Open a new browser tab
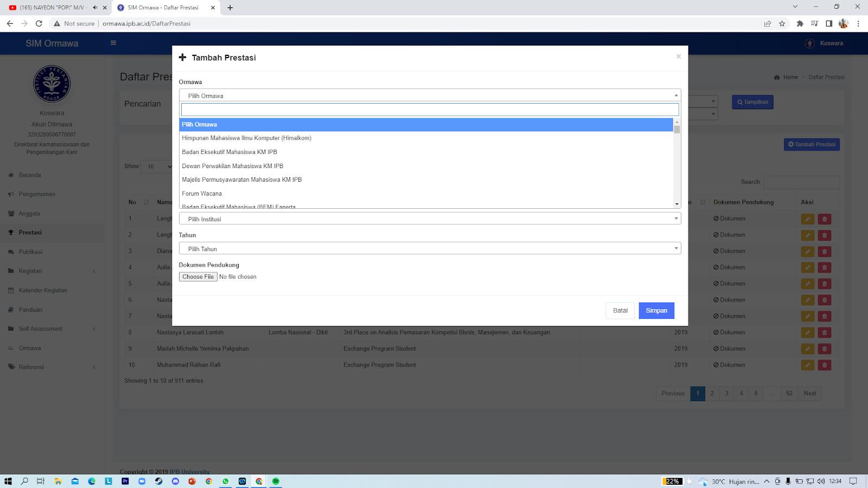Image resolution: width=868 pixels, height=488 pixels. [230, 8]
